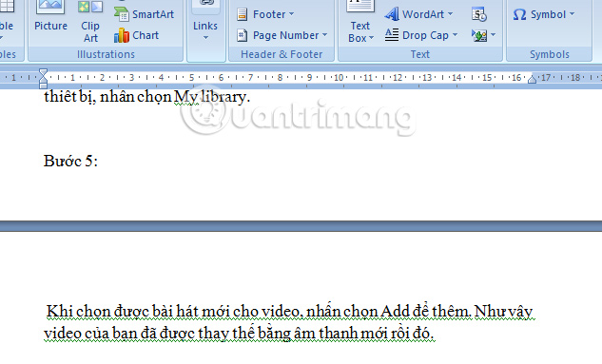The height and width of the screenshot is (364, 602).
Task: Insert a Picture from the Illustrations group
Action: coord(50,17)
